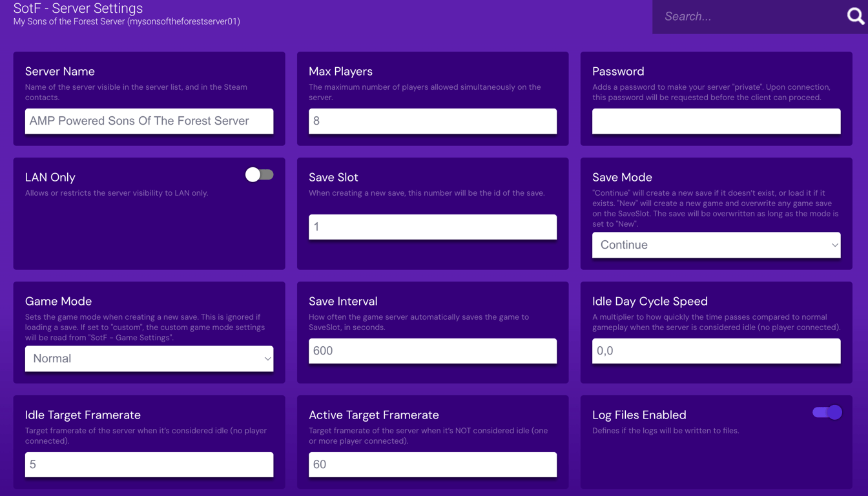Click the 'Log Files Enabled' heading

[639, 415]
